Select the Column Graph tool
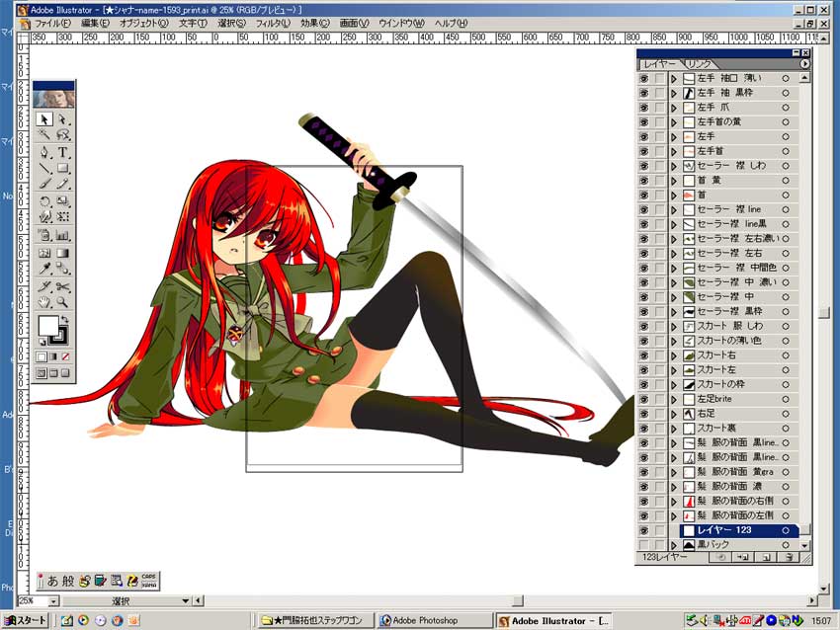This screenshot has width=840, height=630. pyautogui.click(x=62, y=235)
